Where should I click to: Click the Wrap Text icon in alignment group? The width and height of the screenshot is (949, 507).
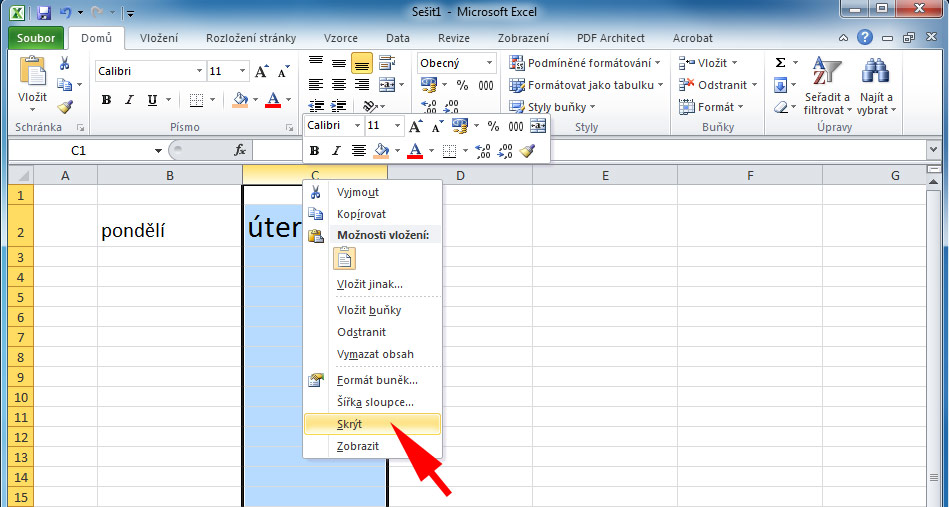click(386, 62)
